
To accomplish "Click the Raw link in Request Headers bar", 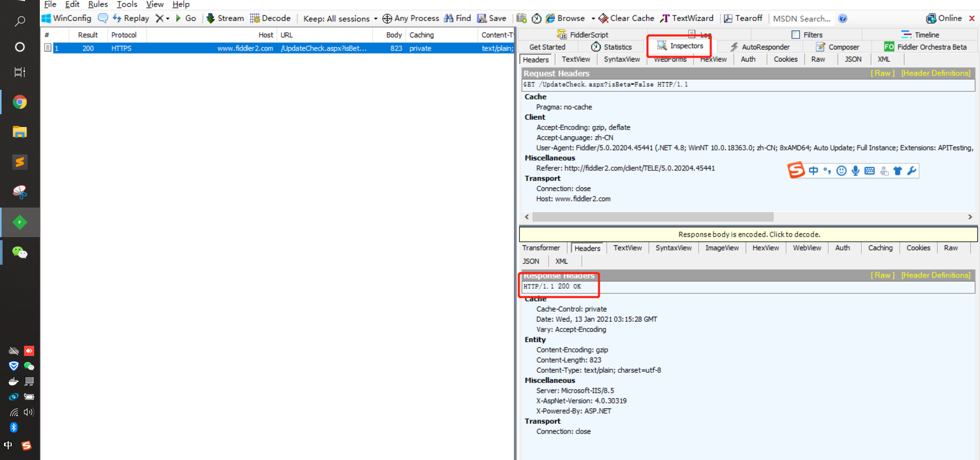I will [x=883, y=73].
